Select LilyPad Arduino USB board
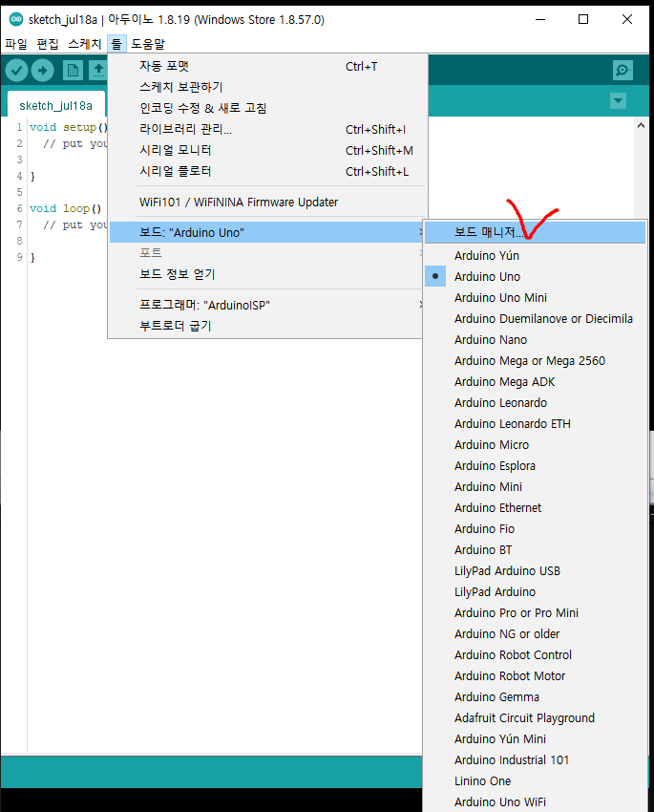The height and width of the screenshot is (812, 654). pyautogui.click(x=535, y=570)
